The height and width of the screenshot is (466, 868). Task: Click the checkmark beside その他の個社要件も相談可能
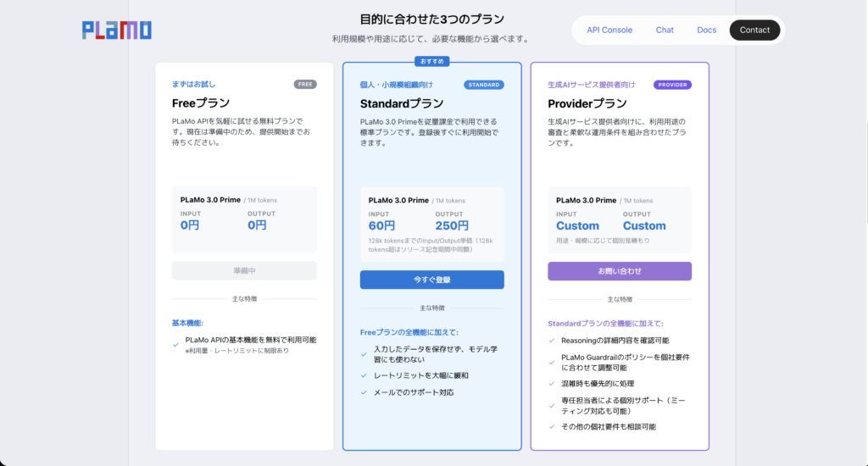click(551, 427)
